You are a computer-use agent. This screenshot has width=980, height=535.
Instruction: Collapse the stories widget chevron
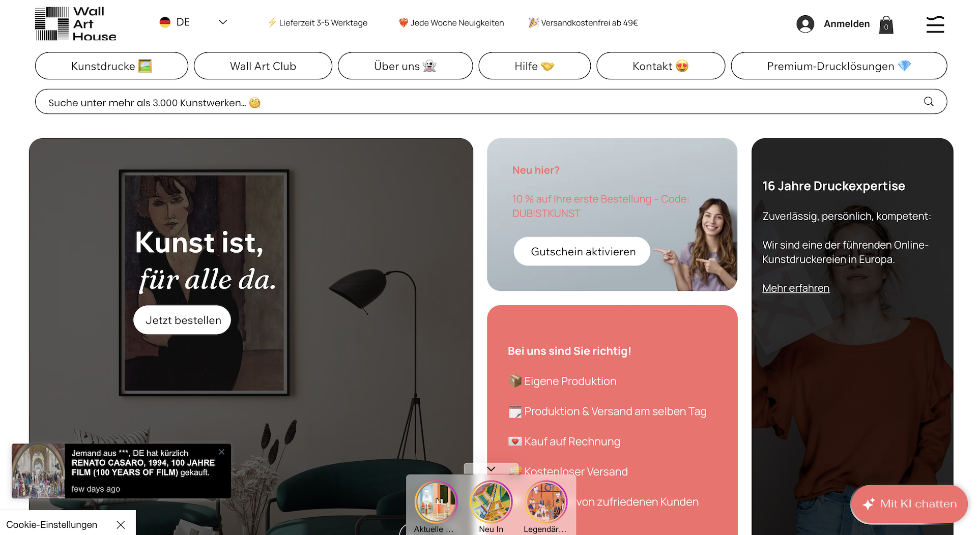(x=492, y=469)
